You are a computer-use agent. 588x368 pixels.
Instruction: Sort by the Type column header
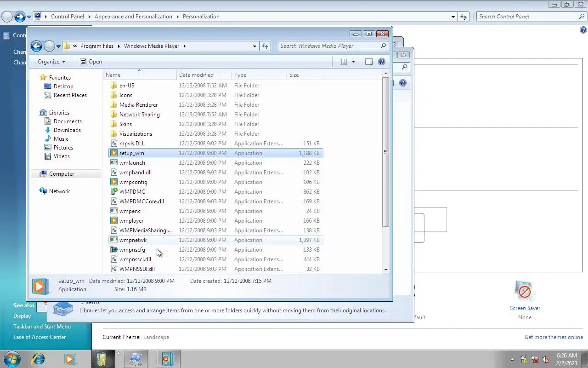[259, 75]
